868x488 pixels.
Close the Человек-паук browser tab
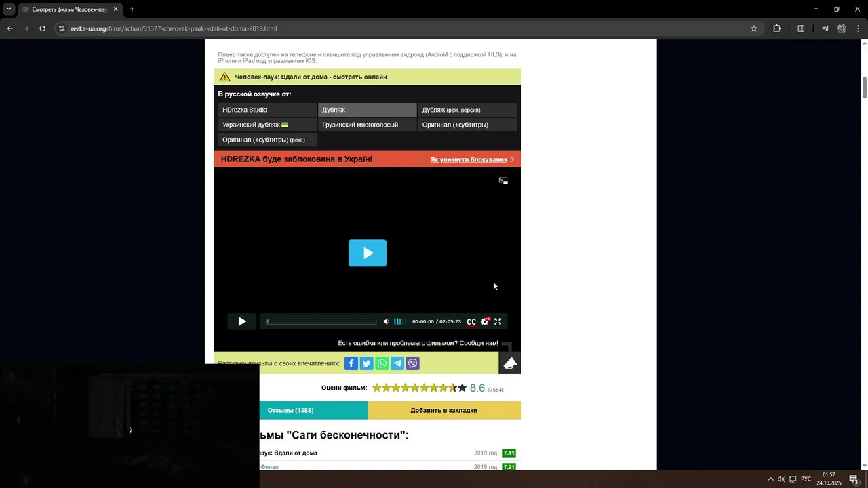(115, 9)
